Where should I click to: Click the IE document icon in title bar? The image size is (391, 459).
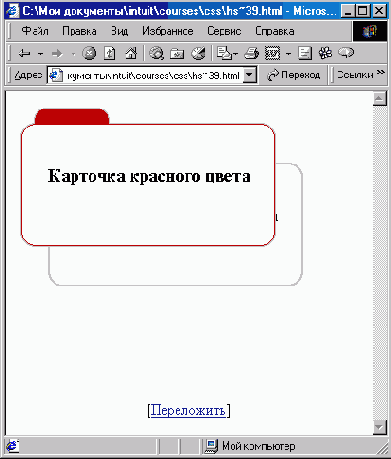(13, 11)
